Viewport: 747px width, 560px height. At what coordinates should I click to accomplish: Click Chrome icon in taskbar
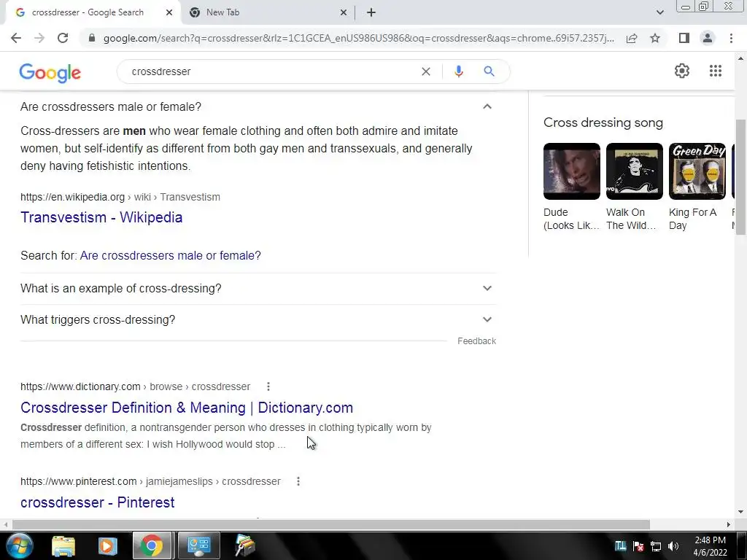tap(152, 545)
